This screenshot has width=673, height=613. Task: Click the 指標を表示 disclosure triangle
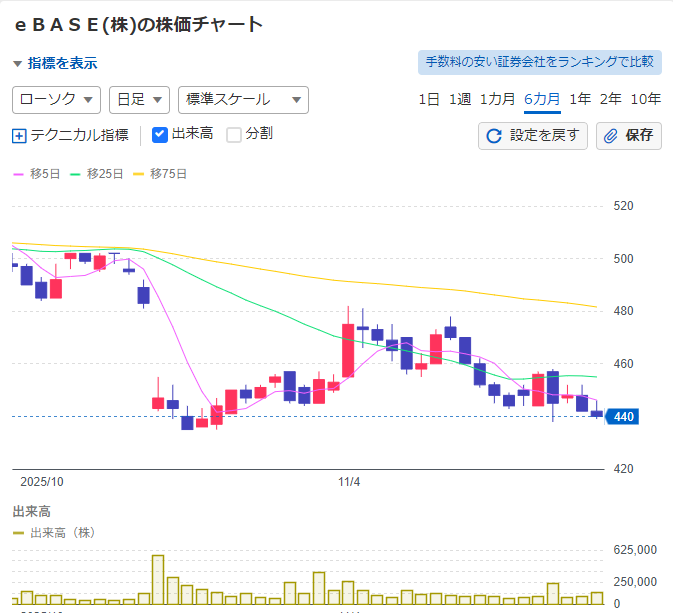point(17,64)
